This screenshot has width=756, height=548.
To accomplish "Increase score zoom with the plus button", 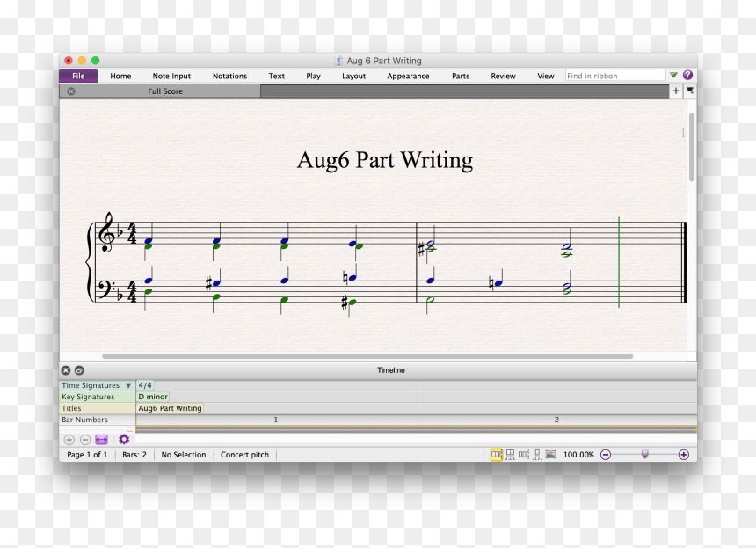I will (684, 455).
